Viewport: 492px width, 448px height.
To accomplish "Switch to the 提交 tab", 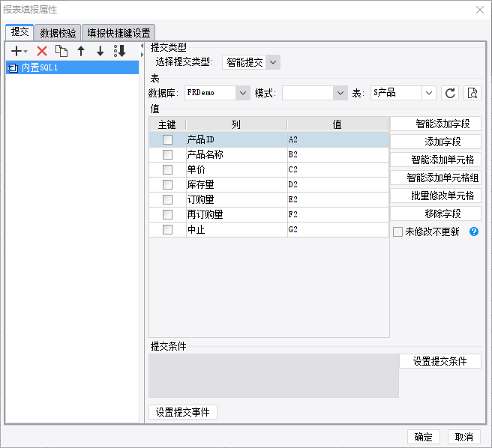I will pos(19,32).
